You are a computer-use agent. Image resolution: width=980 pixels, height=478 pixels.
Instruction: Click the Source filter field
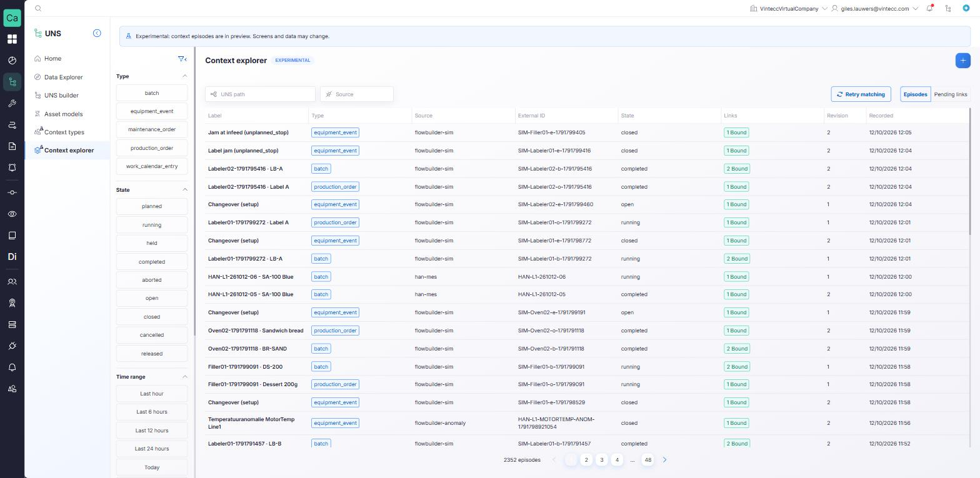(x=357, y=94)
